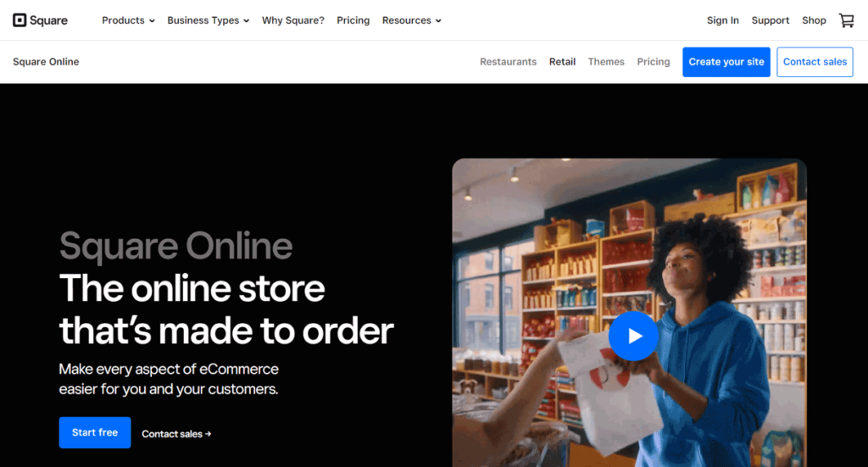Viewport: 868px width, 467px height.
Task: Click the Start free button
Action: 95,432
